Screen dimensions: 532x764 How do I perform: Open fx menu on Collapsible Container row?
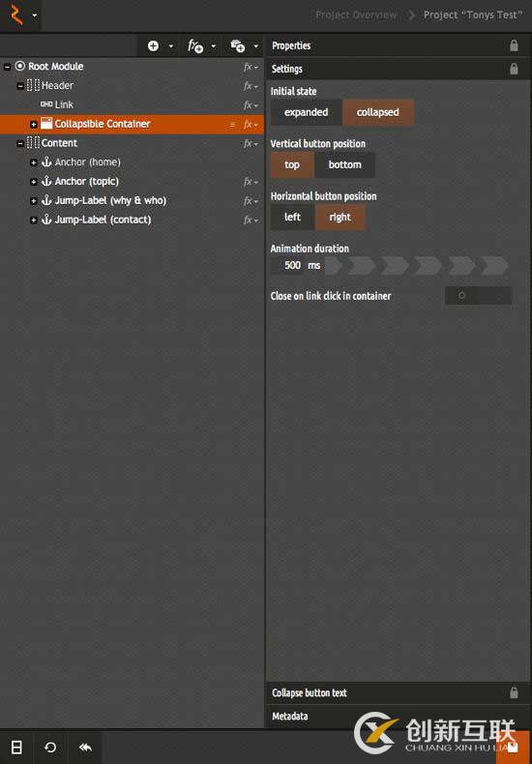point(251,125)
